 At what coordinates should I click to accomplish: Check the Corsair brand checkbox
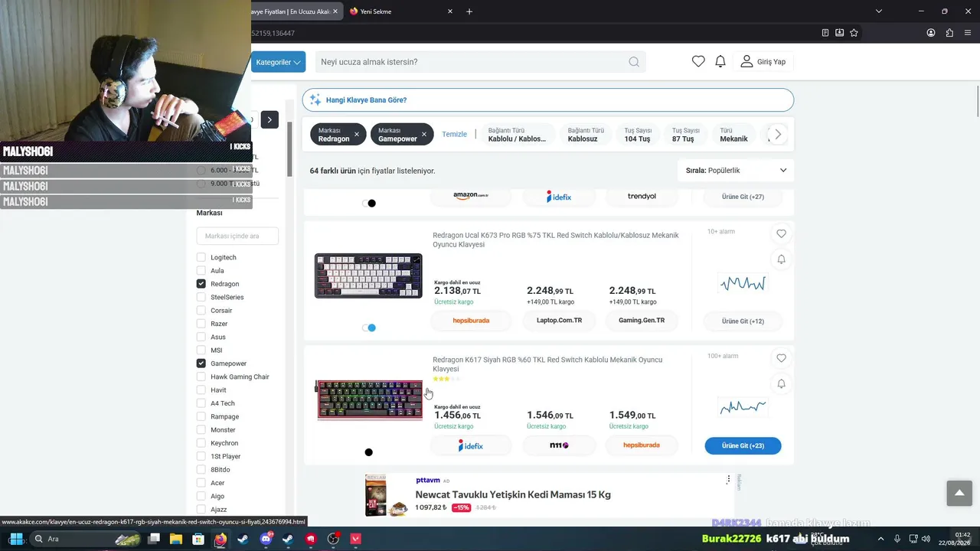pos(201,311)
